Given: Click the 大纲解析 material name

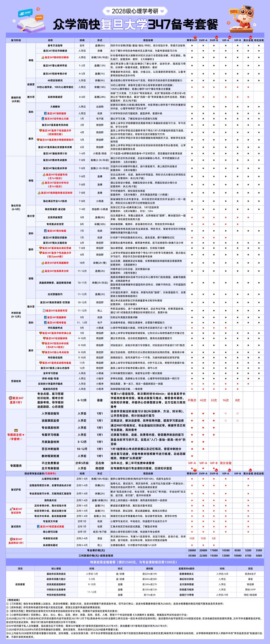Looking at the screenshot, I should [x=55, y=107].
